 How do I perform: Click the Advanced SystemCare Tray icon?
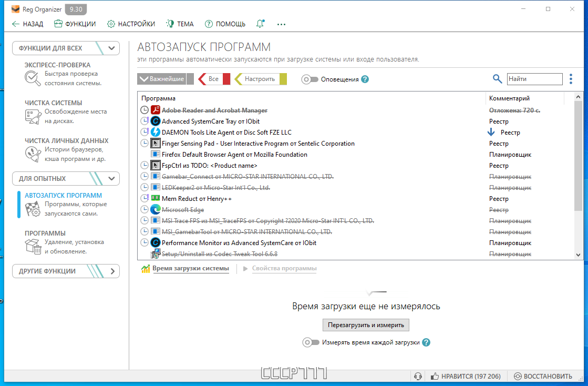[x=155, y=121]
